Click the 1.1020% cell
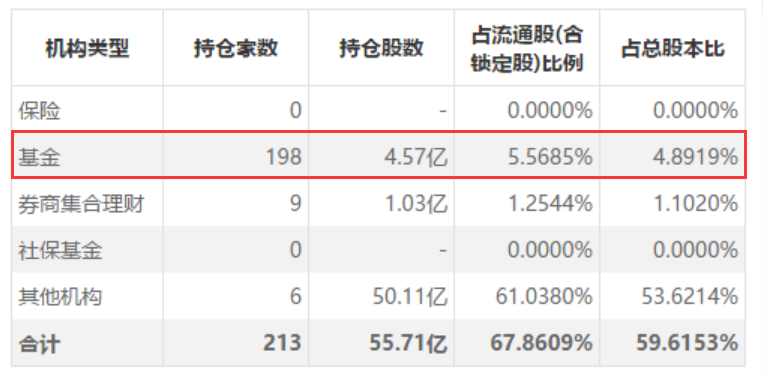The height and width of the screenshot is (380, 763). pyautogui.click(x=696, y=204)
